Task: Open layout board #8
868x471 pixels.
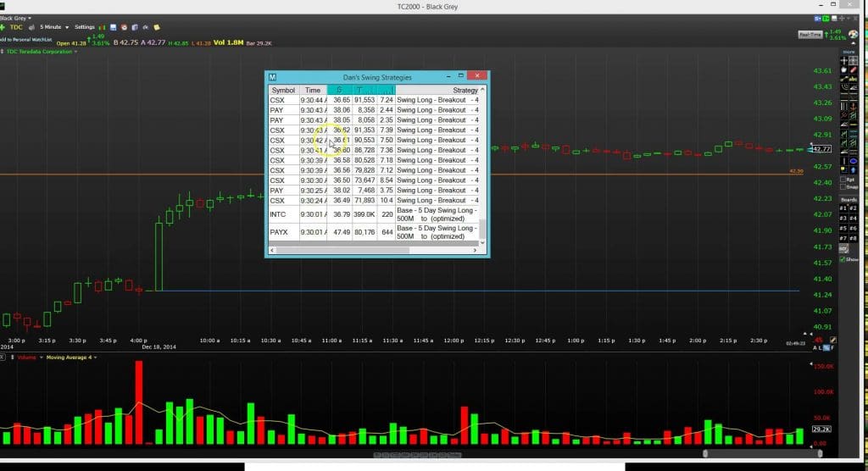Action: 853,238
